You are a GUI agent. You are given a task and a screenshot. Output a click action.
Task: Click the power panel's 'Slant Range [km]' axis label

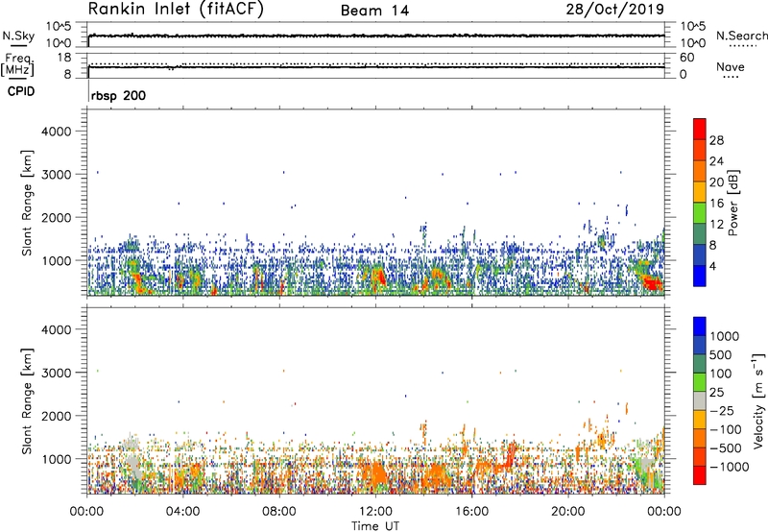tap(27, 203)
